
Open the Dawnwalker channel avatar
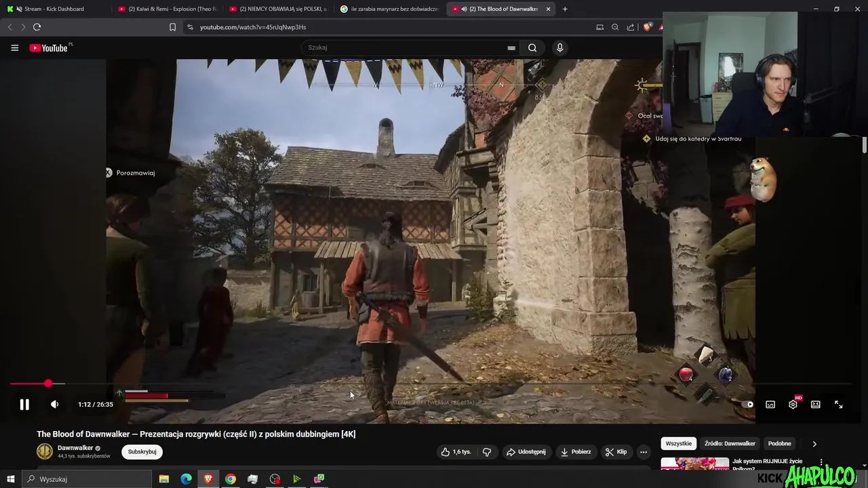point(45,451)
